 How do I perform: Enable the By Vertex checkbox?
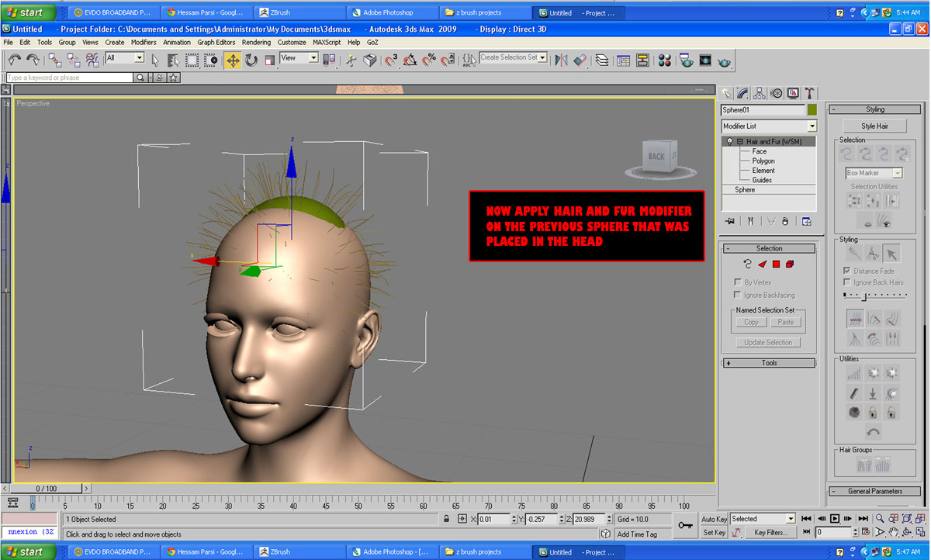(x=738, y=282)
